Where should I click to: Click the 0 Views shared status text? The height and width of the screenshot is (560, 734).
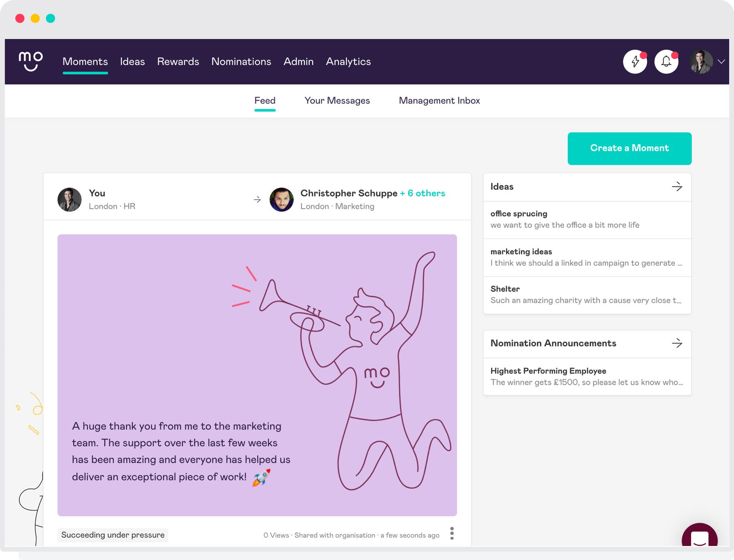[x=351, y=535]
